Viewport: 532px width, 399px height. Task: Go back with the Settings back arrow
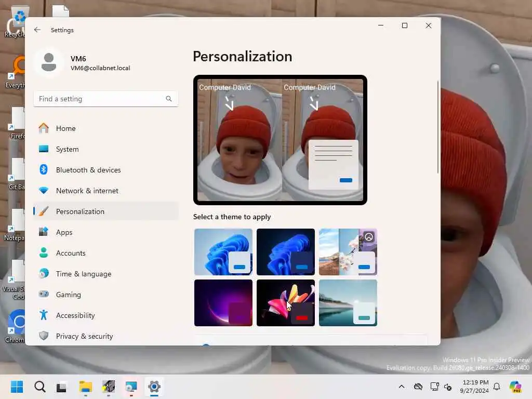click(x=37, y=30)
